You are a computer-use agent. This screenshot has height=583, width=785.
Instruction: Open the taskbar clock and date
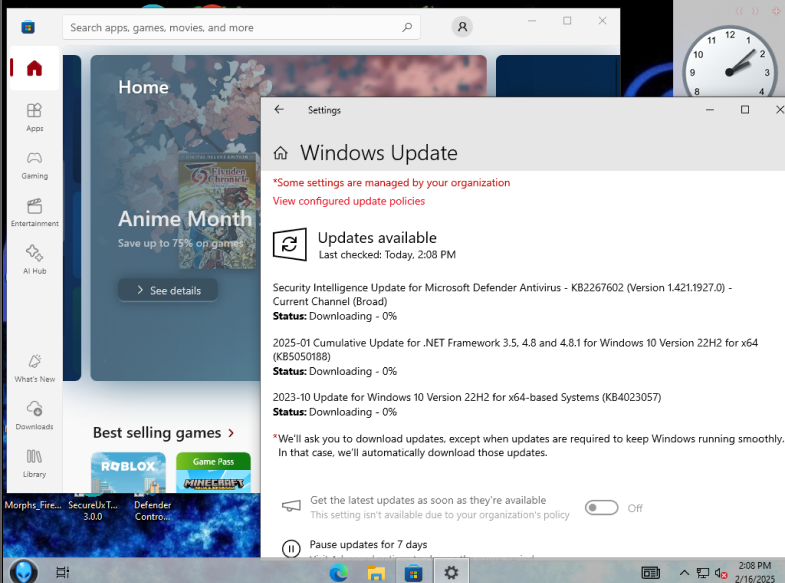pyautogui.click(x=754, y=572)
